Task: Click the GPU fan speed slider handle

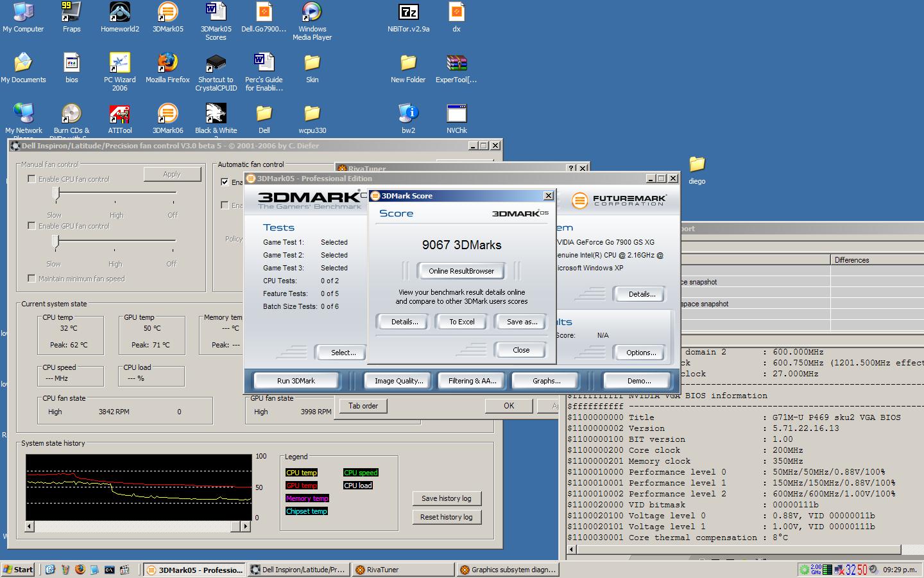Action: click(x=56, y=241)
